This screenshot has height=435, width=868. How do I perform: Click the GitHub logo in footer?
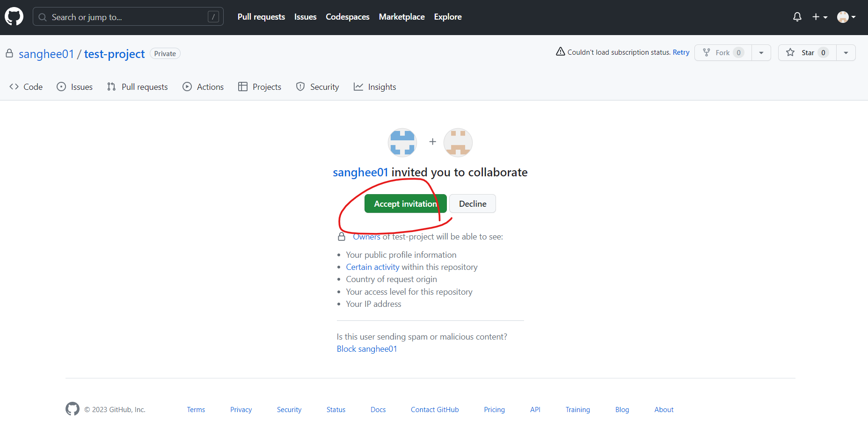tap(73, 409)
